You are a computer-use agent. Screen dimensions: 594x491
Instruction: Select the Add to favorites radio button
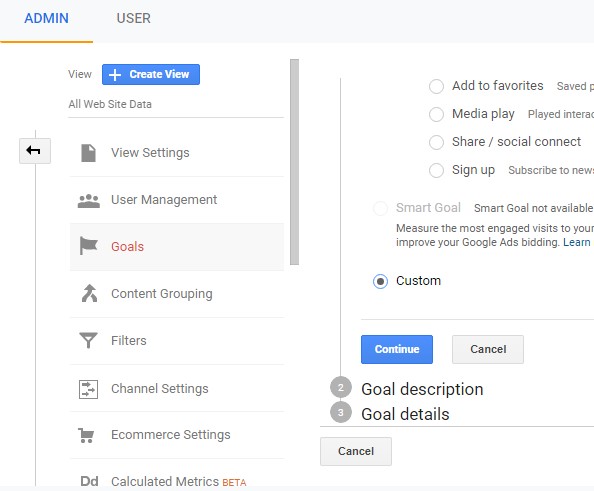tap(436, 86)
